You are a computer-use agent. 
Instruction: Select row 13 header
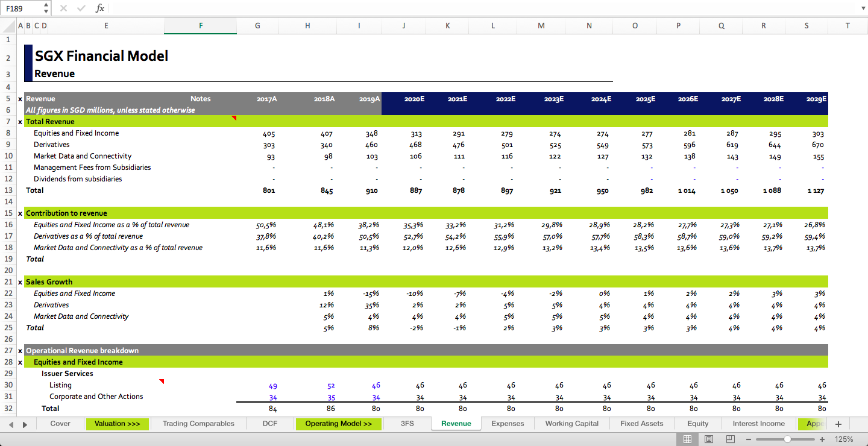coord(8,190)
